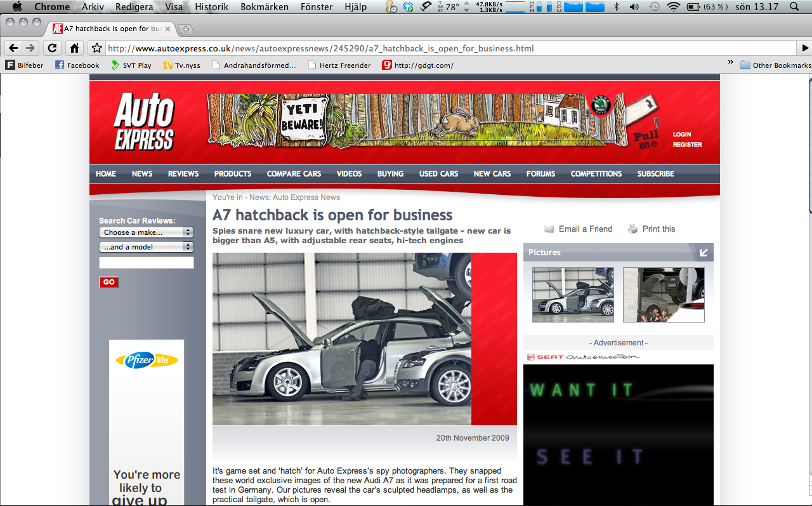Open the Apple menu
812x506 pixels.
(x=17, y=7)
